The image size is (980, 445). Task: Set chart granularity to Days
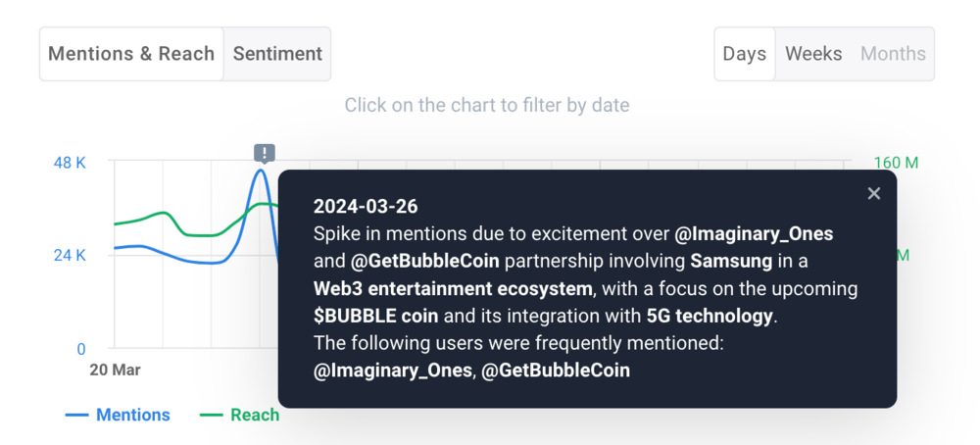tap(745, 54)
